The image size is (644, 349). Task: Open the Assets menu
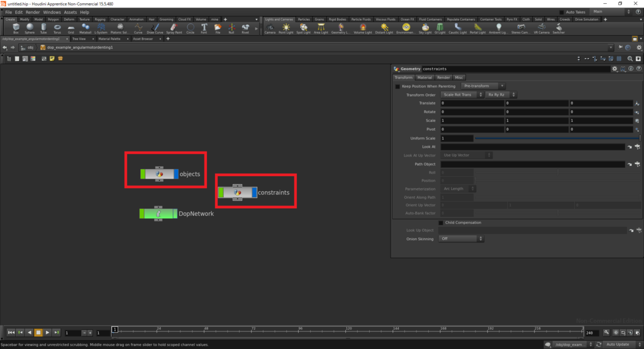tap(70, 13)
